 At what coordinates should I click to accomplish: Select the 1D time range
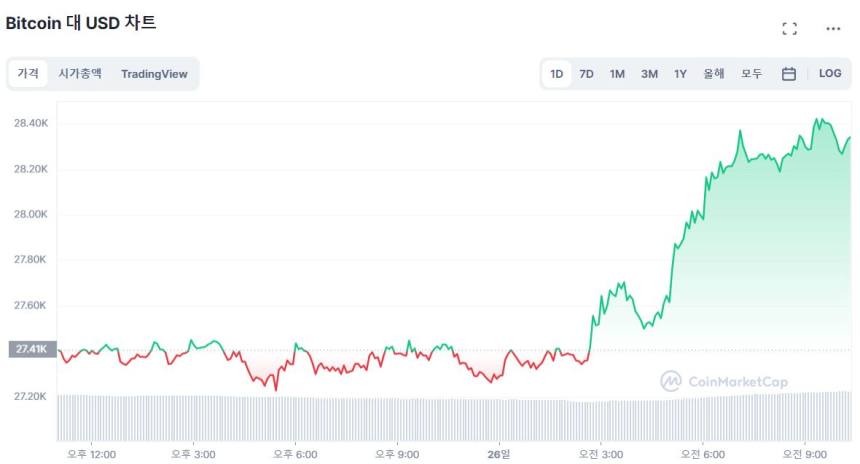click(x=557, y=74)
